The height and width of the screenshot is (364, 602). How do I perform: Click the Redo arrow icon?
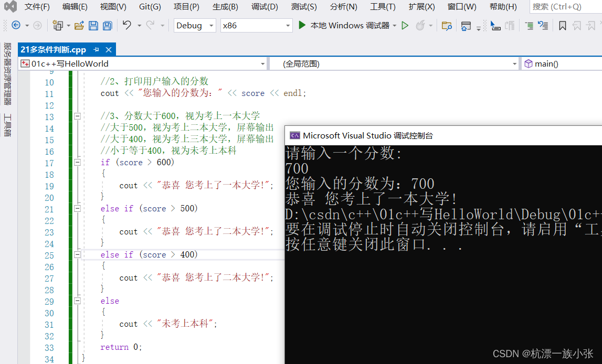[x=150, y=25]
